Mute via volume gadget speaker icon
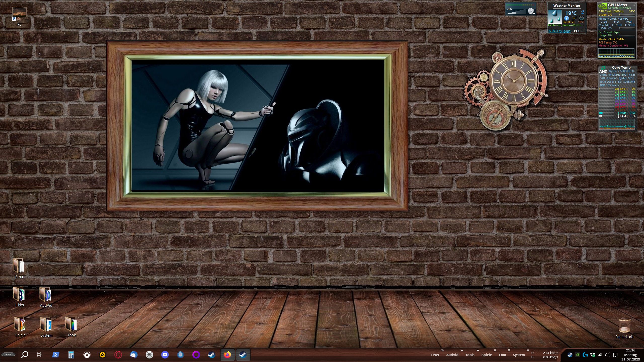The image size is (644, 362). (x=531, y=11)
